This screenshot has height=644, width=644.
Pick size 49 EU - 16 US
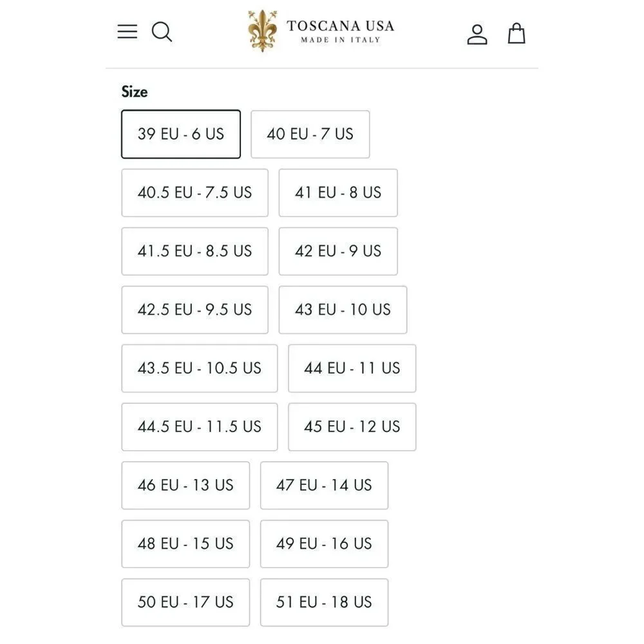point(324,544)
